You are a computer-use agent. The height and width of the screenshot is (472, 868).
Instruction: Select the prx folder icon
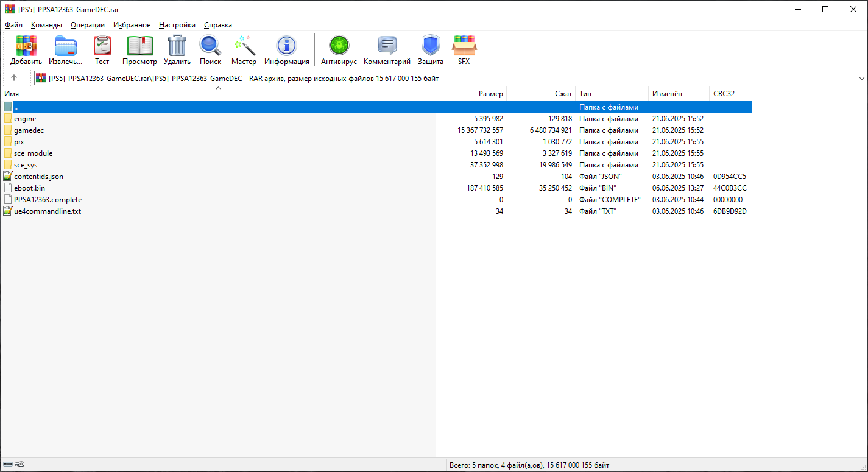click(x=8, y=142)
